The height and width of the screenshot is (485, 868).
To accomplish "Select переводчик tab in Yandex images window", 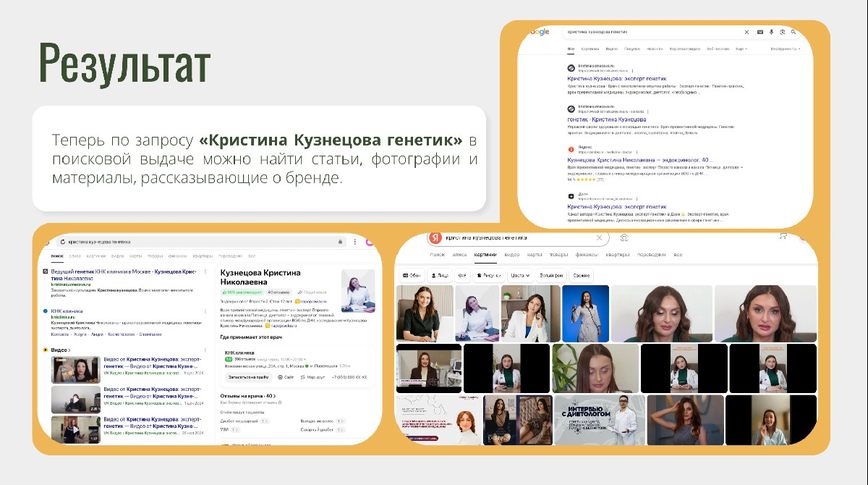I will pos(651,255).
